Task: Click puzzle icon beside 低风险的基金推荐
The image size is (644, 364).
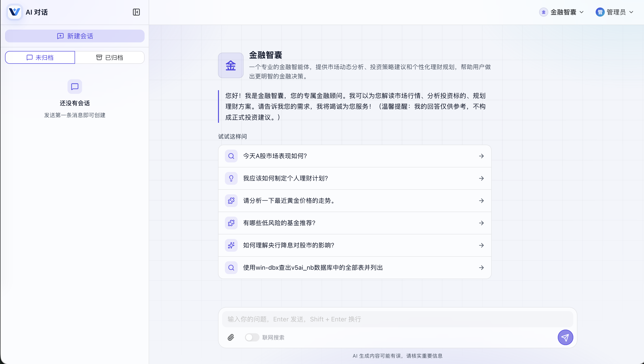Action: point(231,223)
